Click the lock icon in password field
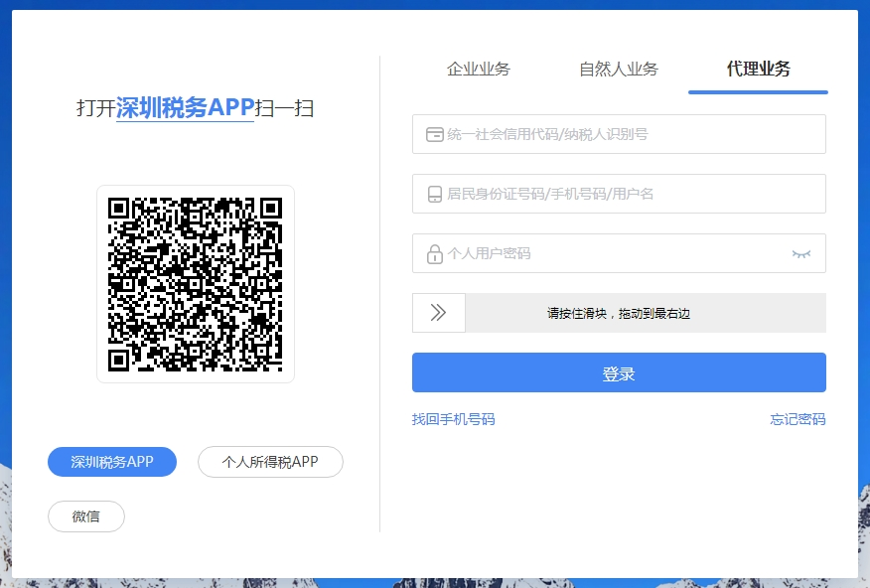 coord(434,254)
